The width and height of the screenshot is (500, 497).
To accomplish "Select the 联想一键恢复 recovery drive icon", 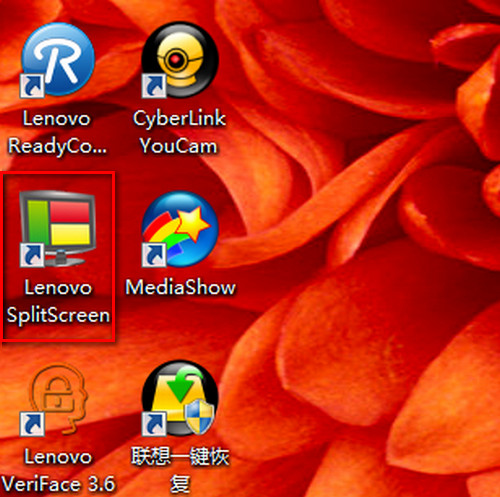I will [x=180, y=398].
